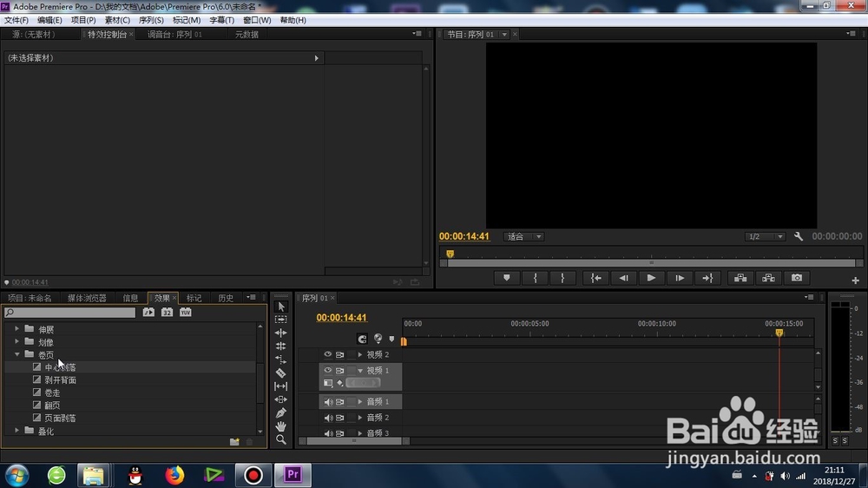Image resolution: width=868 pixels, height=488 pixels.
Task: Collapse the 视频 1 track
Action: pyautogui.click(x=360, y=370)
